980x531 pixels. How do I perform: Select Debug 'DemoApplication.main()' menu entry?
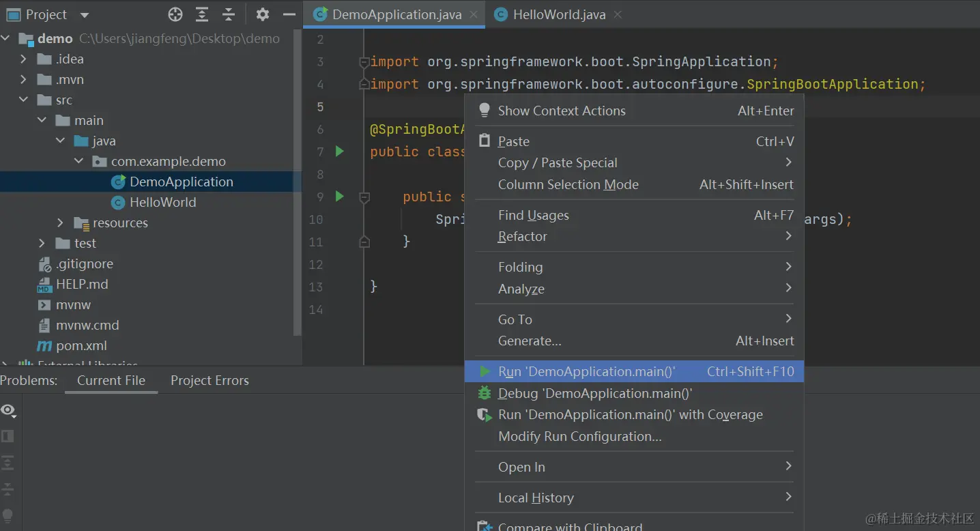(594, 393)
